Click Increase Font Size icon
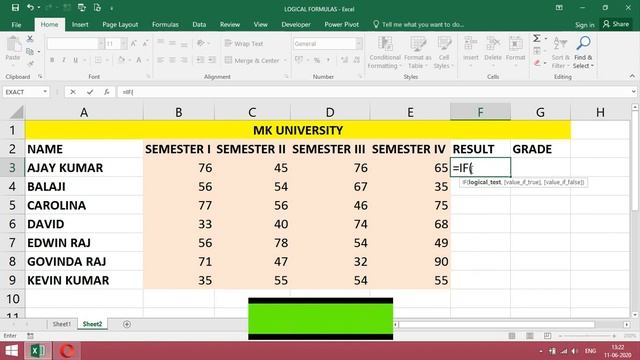This screenshot has height=360, width=640. pyautogui.click(x=133, y=43)
